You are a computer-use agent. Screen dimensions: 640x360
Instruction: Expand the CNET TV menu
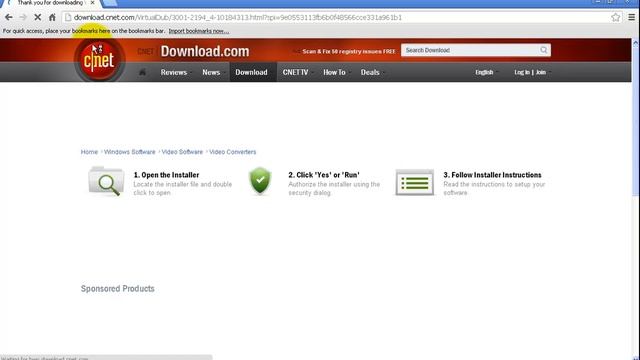297,72
